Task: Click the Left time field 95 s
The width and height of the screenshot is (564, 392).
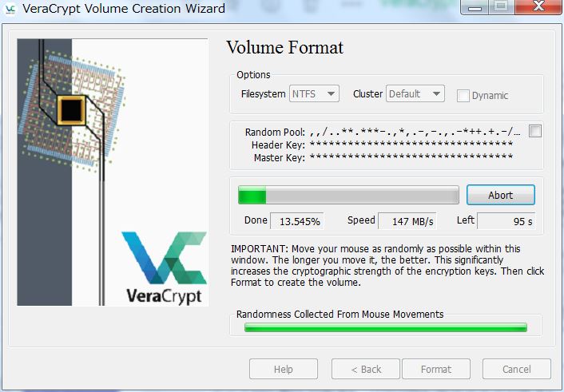Action: coord(506,221)
